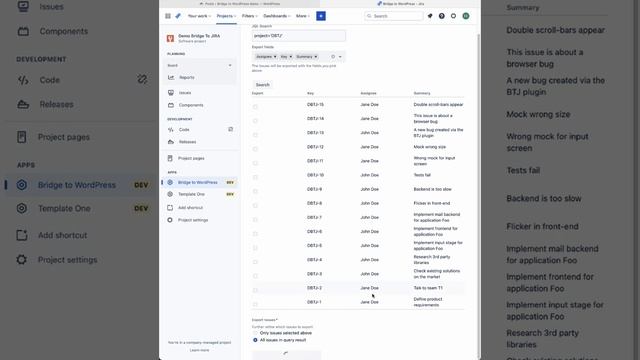Click the Search button below export fields
The image size is (640, 360).
262,85
